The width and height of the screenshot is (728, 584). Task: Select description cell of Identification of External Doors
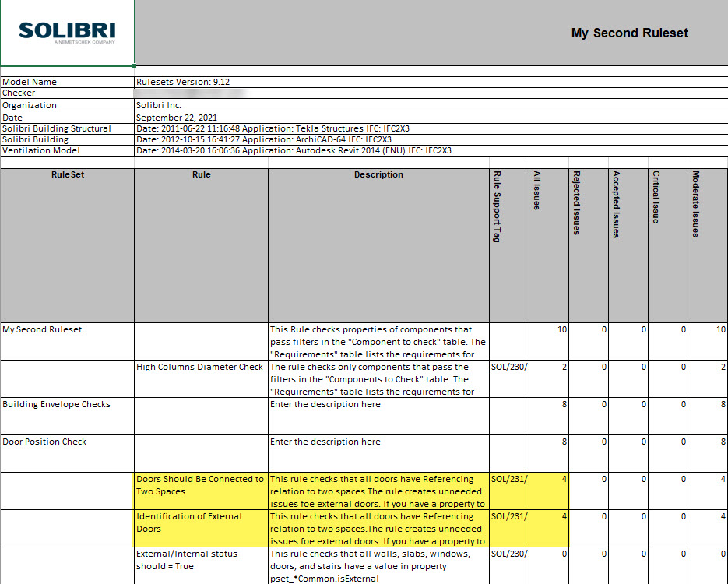click(378, 528)
